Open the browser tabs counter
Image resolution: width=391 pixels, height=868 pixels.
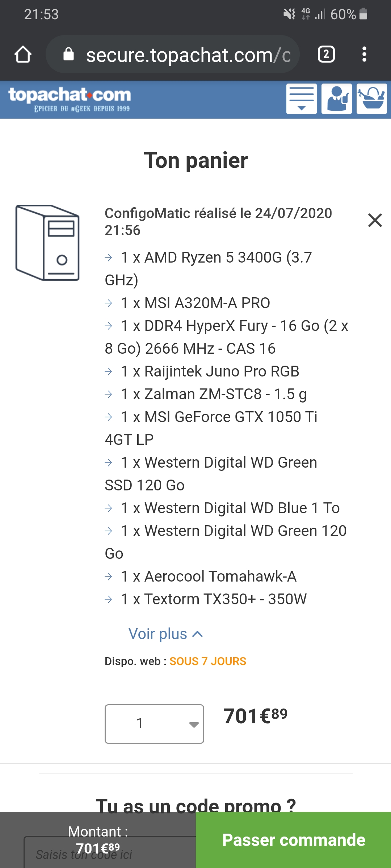point(326,55)
